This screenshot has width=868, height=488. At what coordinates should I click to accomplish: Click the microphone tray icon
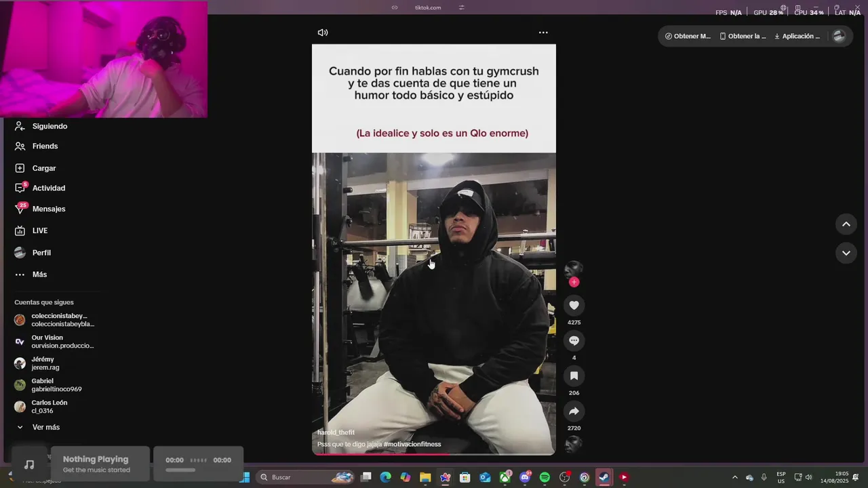(x=764, y=477)
